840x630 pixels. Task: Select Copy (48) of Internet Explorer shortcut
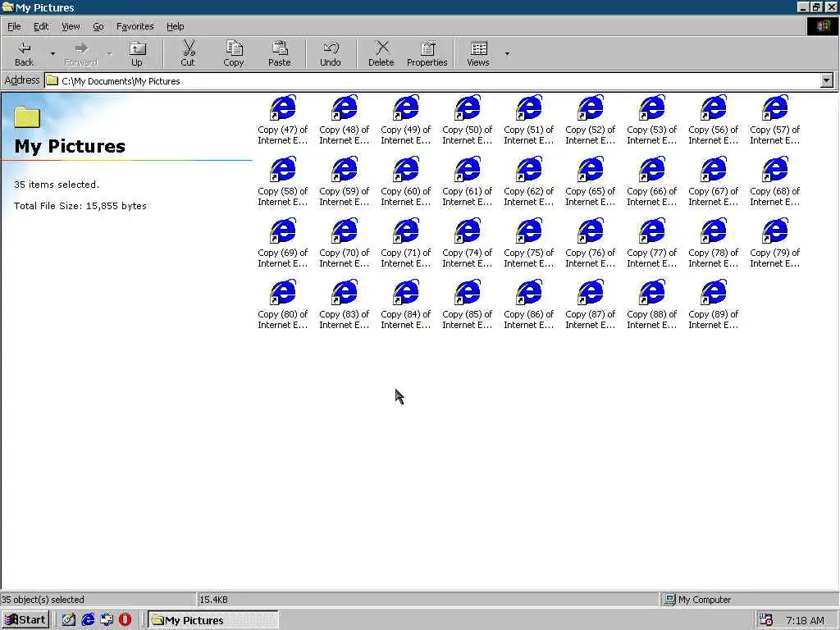tap(345, 120)
